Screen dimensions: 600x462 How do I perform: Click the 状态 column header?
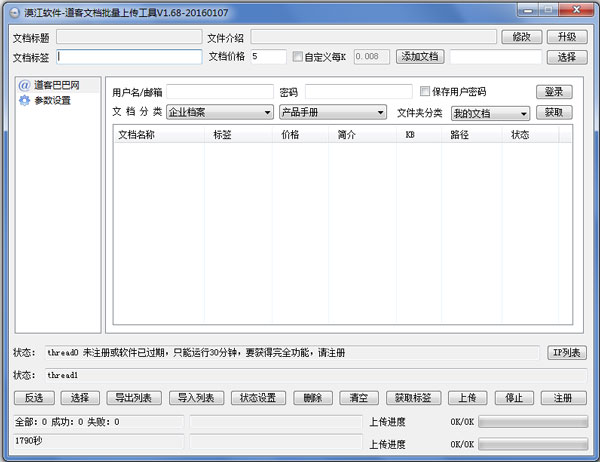520,134
